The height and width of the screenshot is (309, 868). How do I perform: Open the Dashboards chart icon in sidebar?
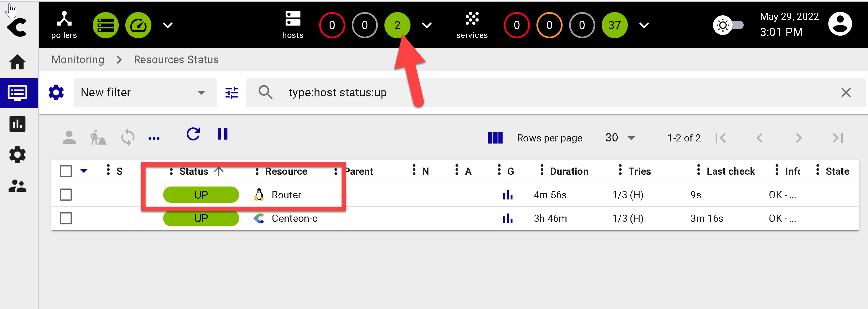[x=17, y=124]
